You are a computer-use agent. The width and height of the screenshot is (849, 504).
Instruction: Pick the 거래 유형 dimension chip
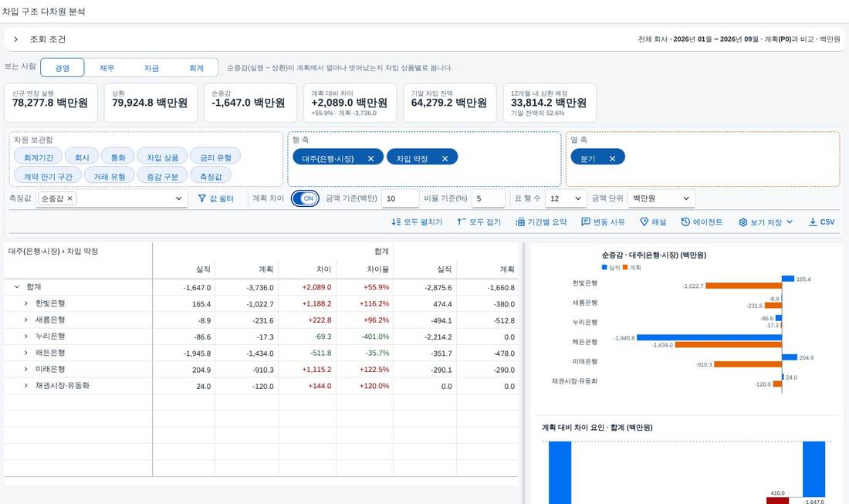click(x=110, y=177)
